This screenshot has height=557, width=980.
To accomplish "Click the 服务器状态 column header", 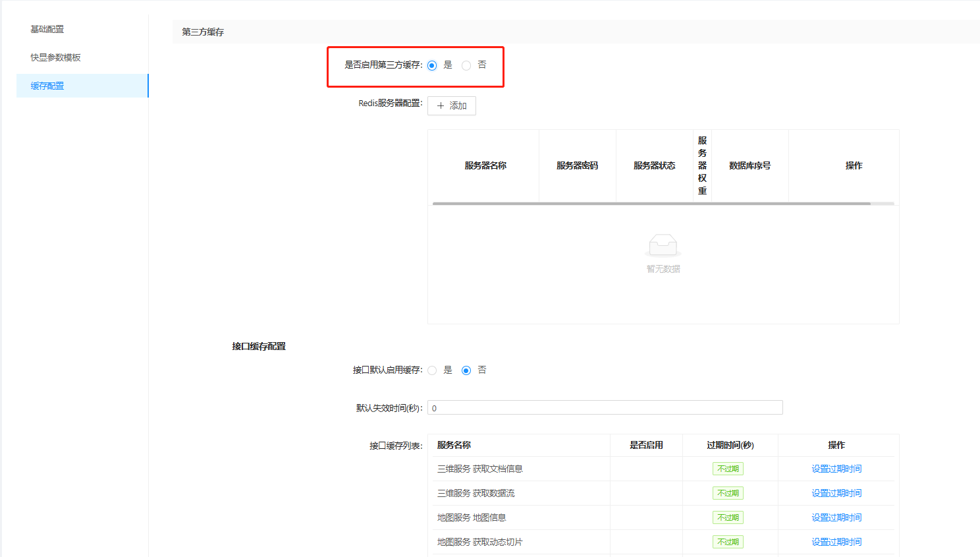I will pyautogui.click(x=654, y=165).
